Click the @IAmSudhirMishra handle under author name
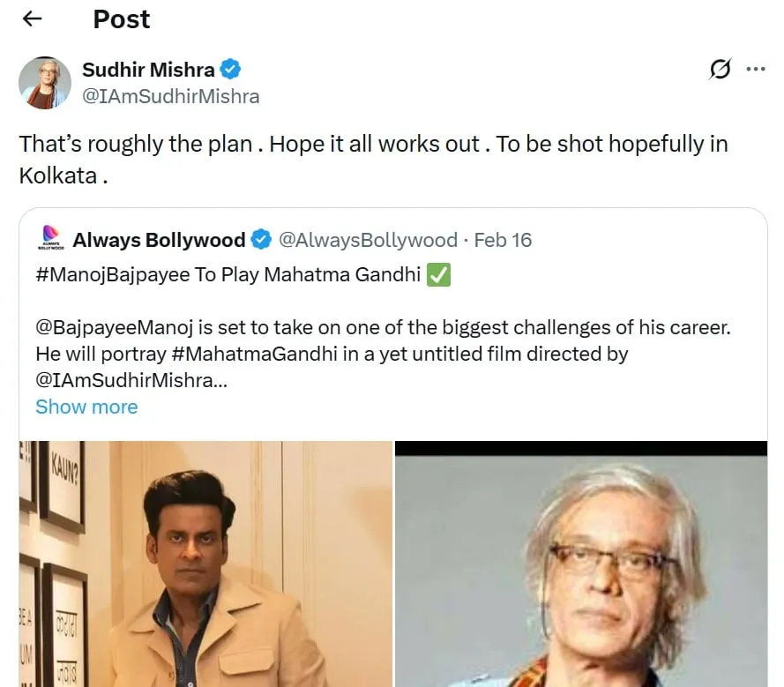Screen dimensions: 784x687 tap(170, 96)
